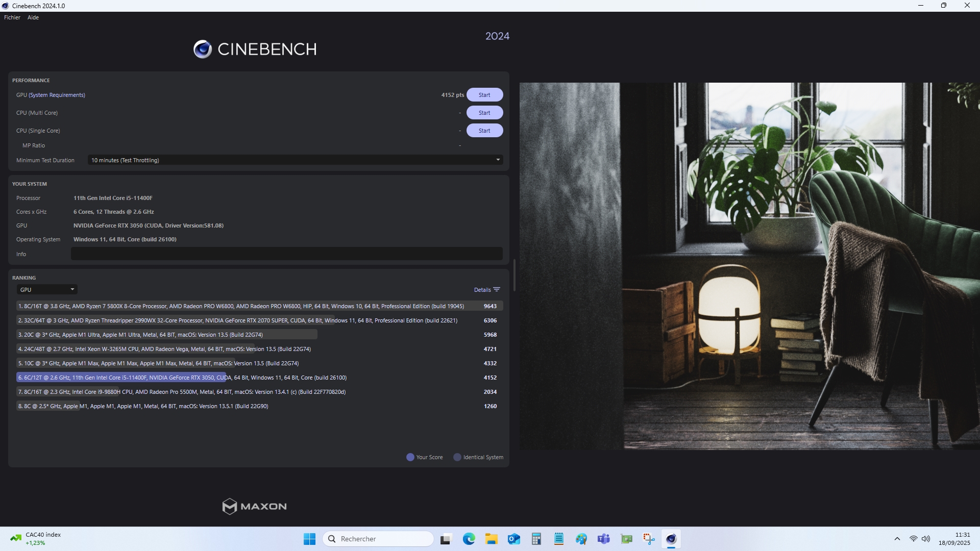This screenshot has width=980, height=551.
Task: Select the Intel Xeon W-3265M ranking row
Action: [260, 349]
